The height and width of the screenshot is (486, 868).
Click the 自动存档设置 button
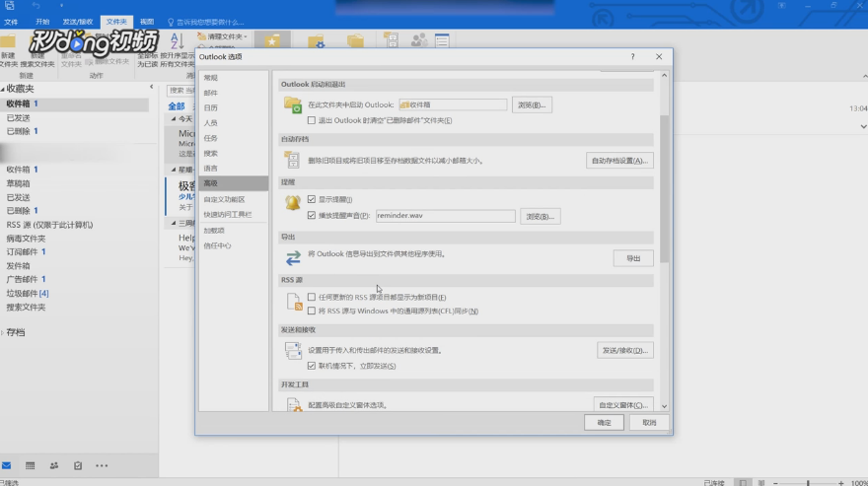tap(619, 161)
